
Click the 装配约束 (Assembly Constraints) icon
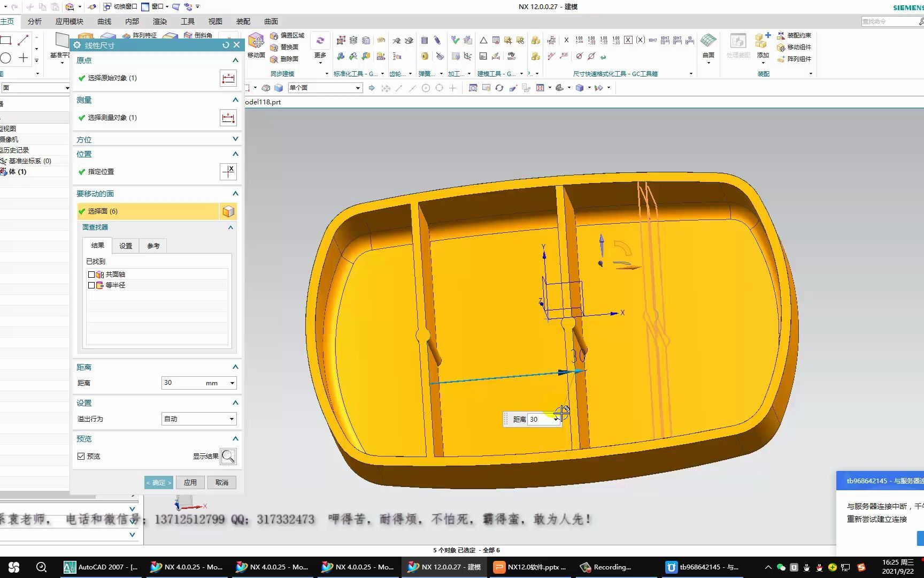782,35
